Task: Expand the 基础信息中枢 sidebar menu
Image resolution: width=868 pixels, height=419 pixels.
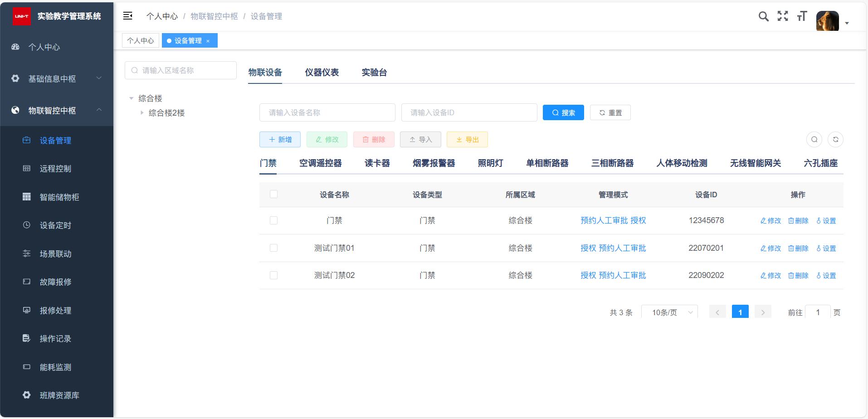Action: [56, 79]
